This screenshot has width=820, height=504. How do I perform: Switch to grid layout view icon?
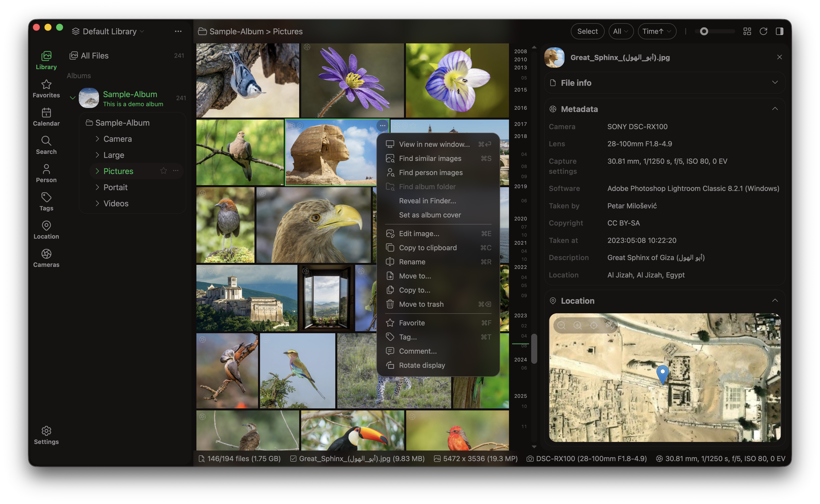pos(747,31)
